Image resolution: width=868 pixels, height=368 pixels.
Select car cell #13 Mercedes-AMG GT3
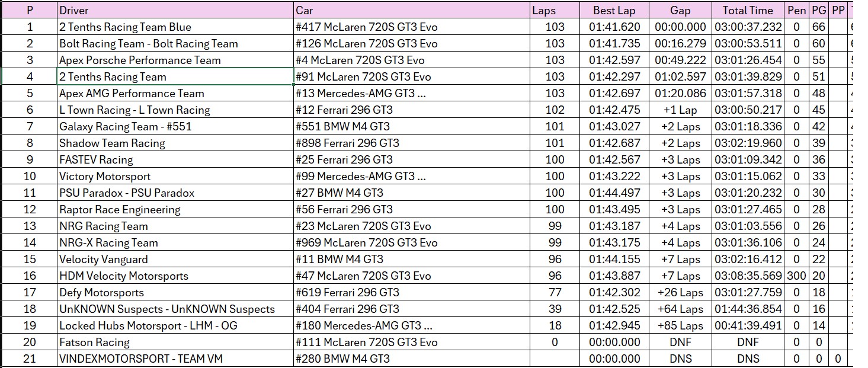tap(412, 93)
